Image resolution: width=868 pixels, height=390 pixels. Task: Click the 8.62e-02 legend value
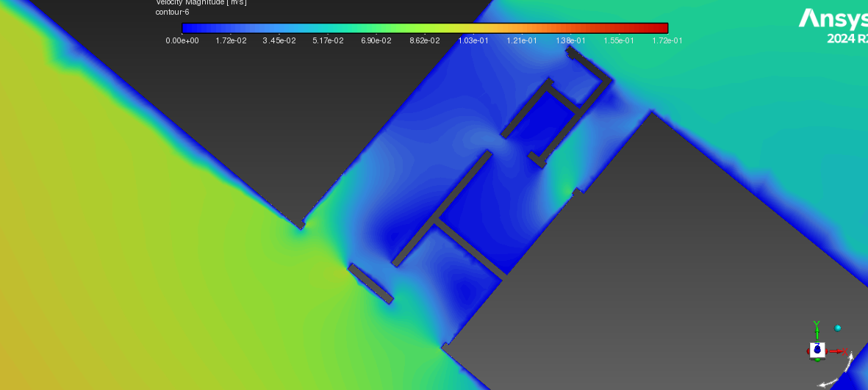pyautogui.click(x=424, y=41)
